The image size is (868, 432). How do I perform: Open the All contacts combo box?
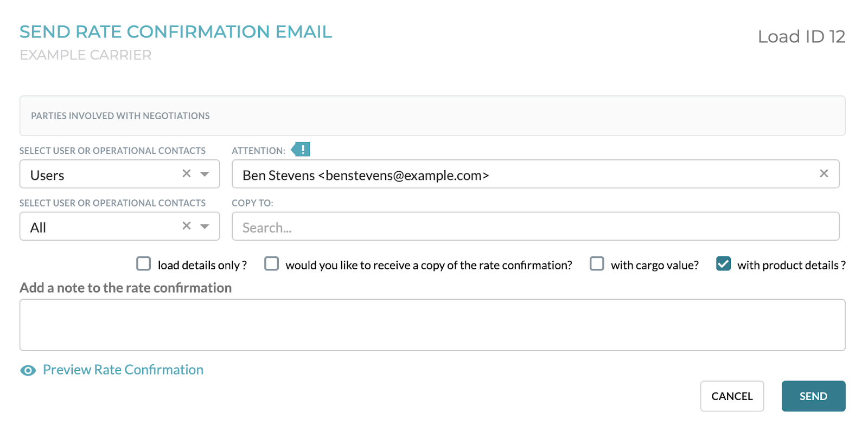tap(120, 226)
